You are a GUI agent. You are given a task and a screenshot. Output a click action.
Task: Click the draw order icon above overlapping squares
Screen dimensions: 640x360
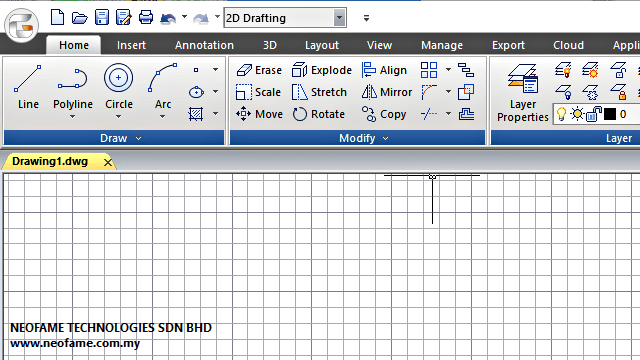coord(466,70)
